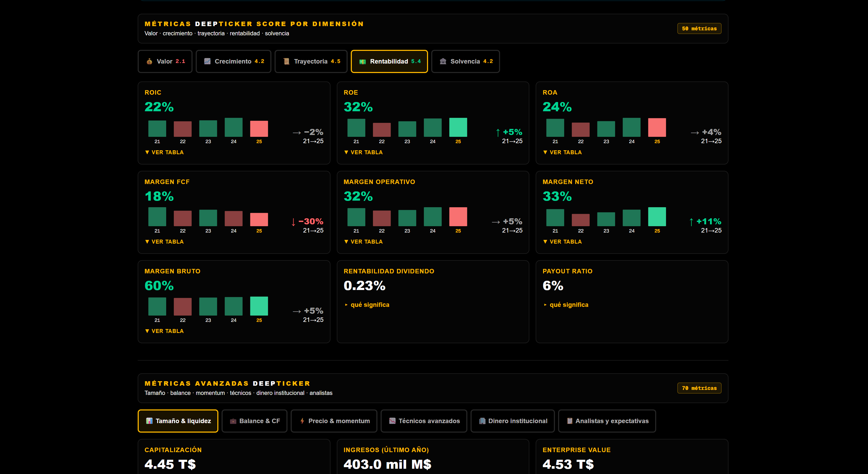
Task: Click the −30% trend in Margen FCF
Action: click(x=307, y=221)
